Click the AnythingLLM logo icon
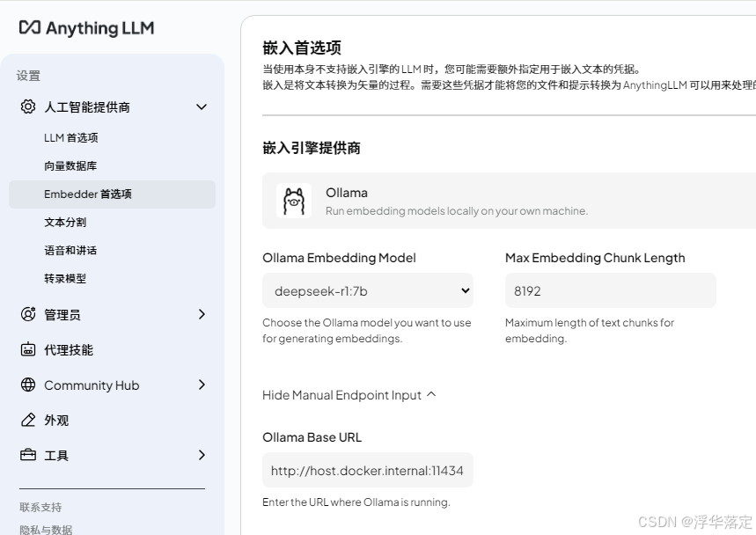The width and height of the screenshot is (756, 535). pyautogui.click(x=30, y=27)
